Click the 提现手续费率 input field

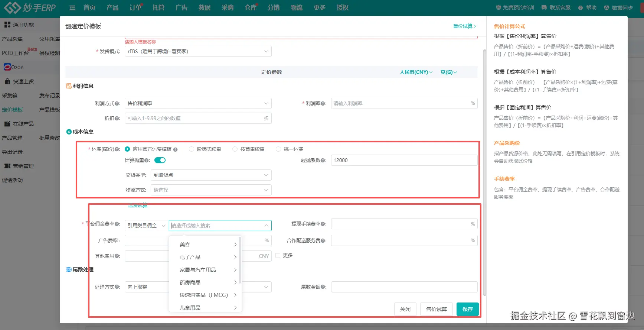404,224
